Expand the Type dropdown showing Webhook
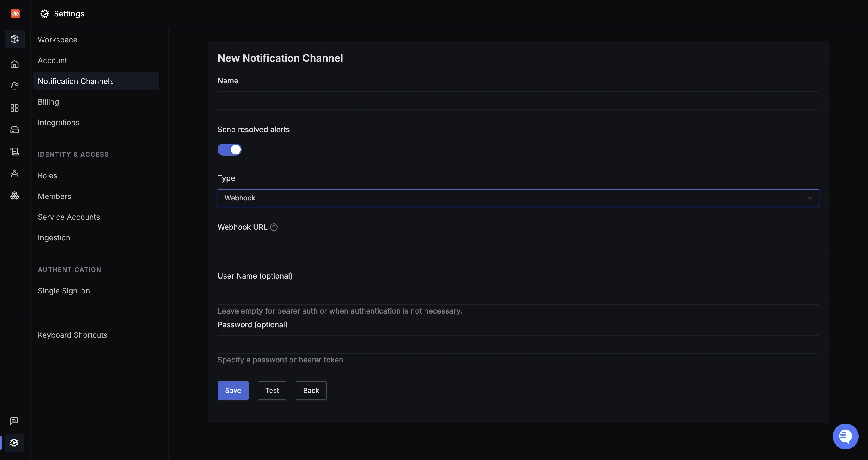The width and height of the screenshot is (868, 460). coord(518,198)
